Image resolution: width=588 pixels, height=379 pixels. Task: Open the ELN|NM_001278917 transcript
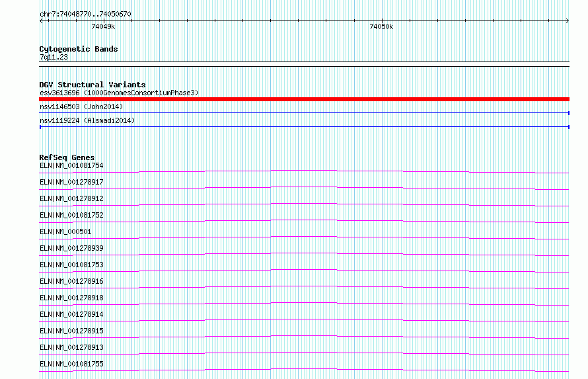(x=71, y=182)
